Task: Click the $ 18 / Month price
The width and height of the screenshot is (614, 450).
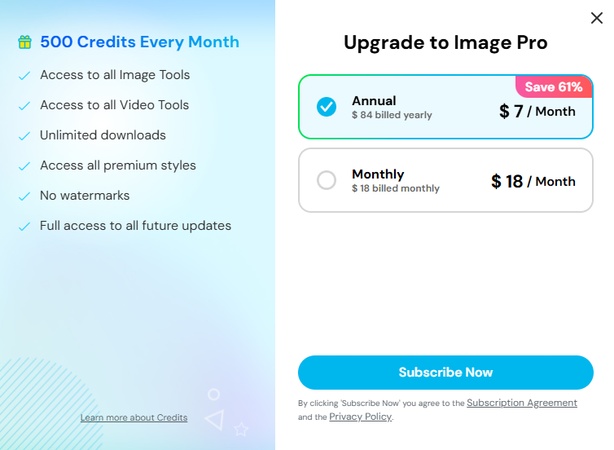Action: point(533,181)
